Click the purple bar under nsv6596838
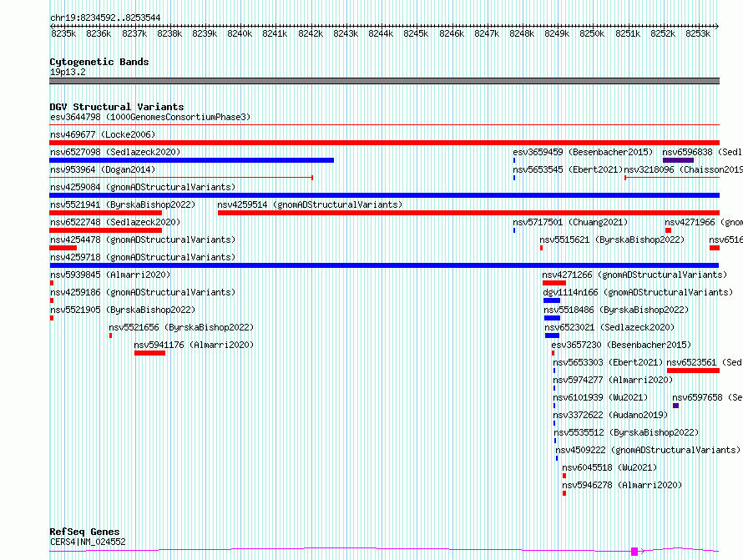The height and width of the screenshot is (560, 743). [678, 160]
